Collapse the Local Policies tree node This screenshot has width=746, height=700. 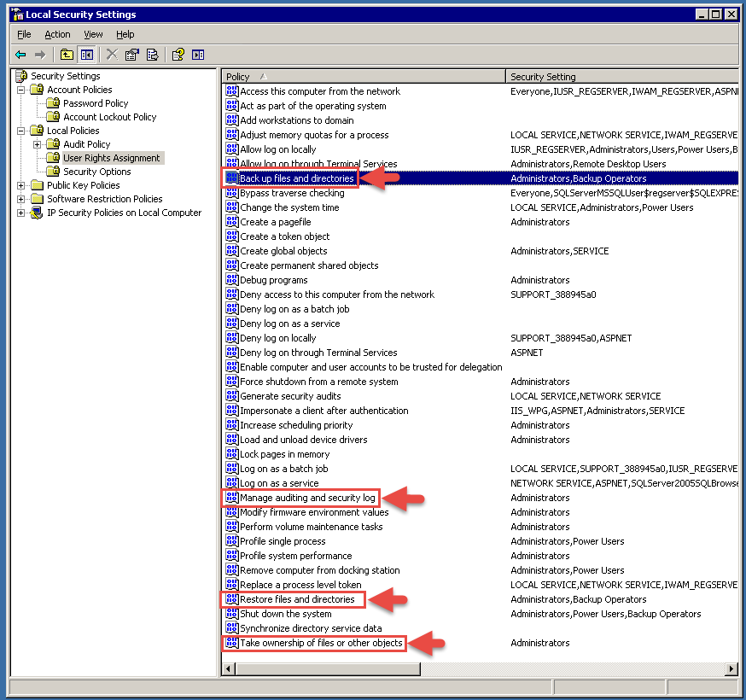pos(23,131)
